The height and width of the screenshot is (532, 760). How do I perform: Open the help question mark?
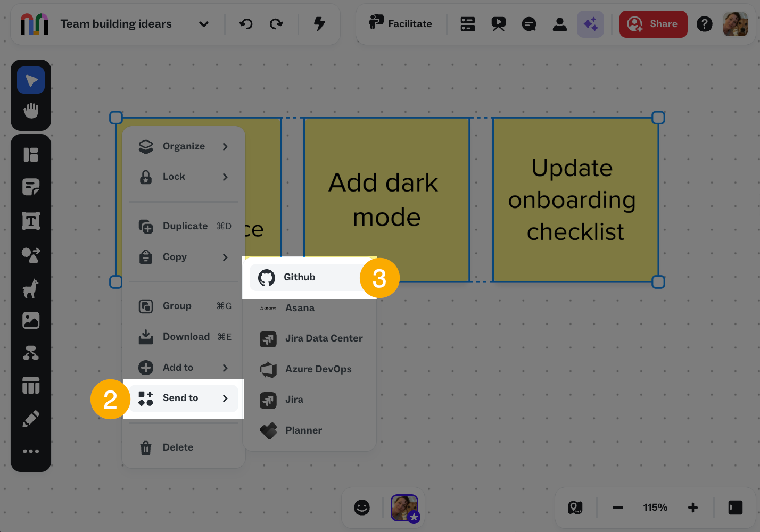pos(705,24)
